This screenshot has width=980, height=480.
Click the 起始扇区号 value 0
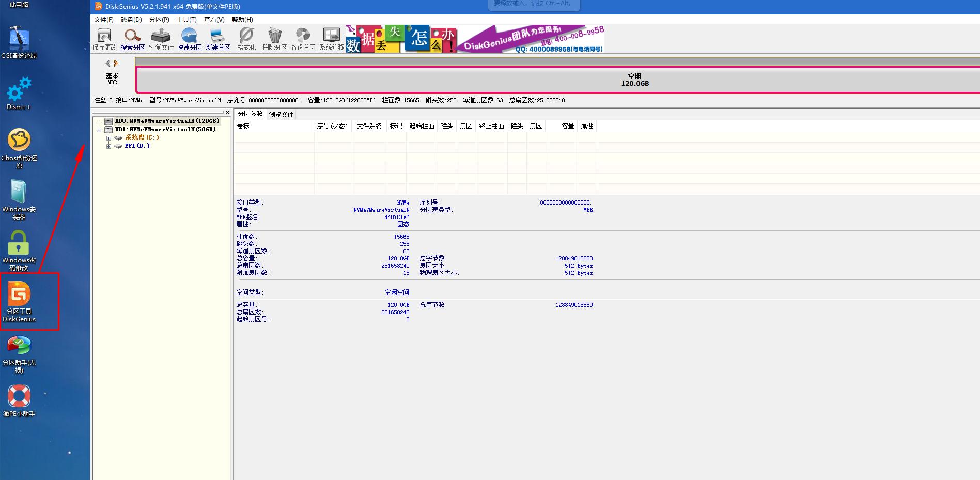point(408,319)
